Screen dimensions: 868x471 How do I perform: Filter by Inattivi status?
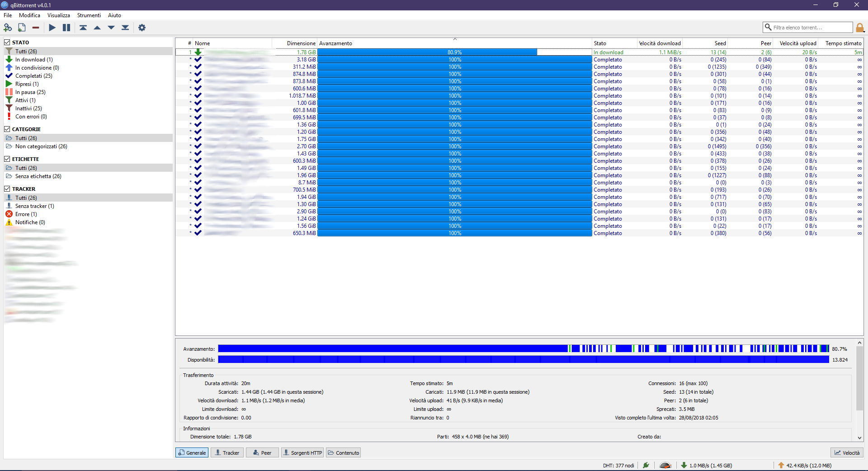28,108
